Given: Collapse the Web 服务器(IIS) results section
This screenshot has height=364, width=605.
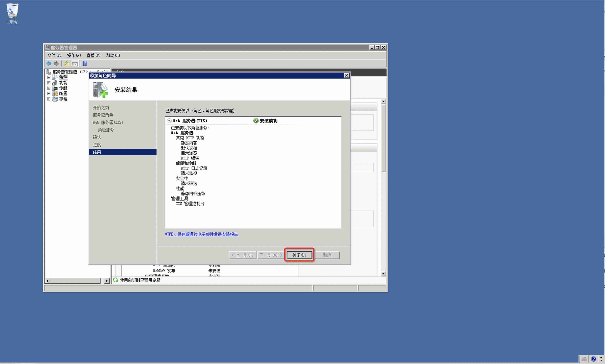Looking at the screenshot, I should (x=169, y=121).
